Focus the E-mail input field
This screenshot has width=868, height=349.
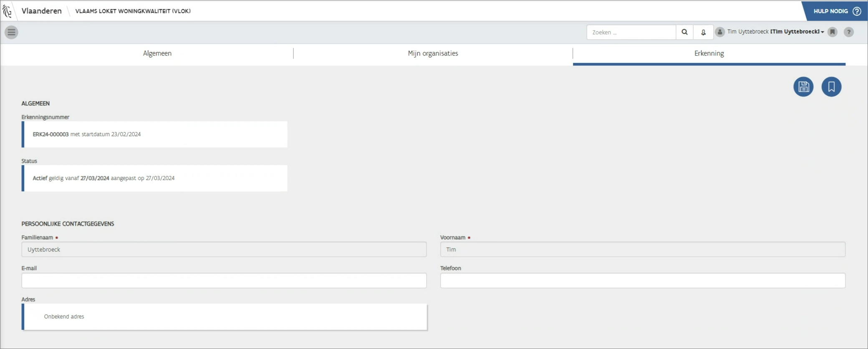(x=224, y=281)
